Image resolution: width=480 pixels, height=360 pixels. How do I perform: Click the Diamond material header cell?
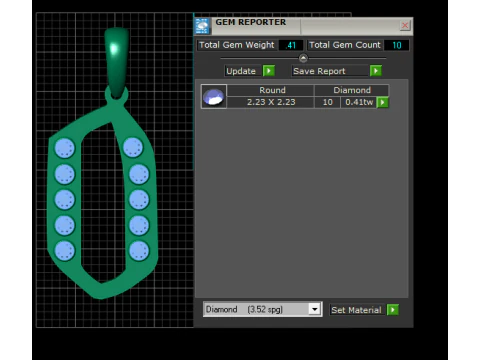pyautogui.click(x=351, y=90)
